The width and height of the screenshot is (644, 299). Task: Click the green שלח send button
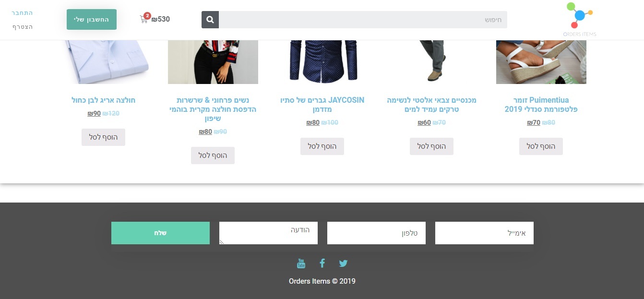pyautogui.click(x=160, y=233)
